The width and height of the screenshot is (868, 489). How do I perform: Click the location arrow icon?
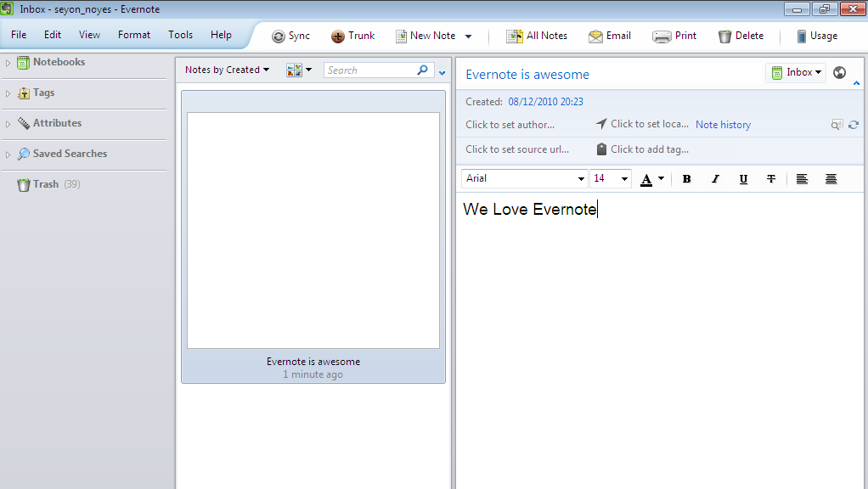601,124
